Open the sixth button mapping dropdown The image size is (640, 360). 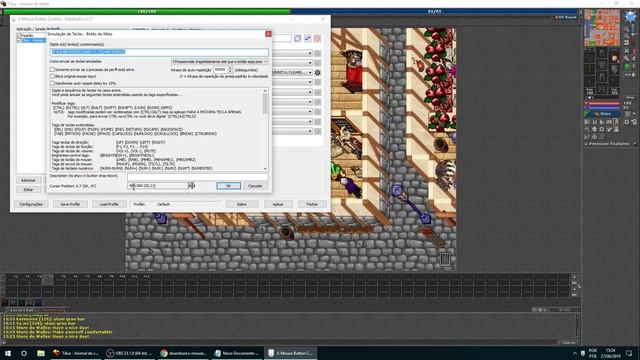click(x=292, y=102)
